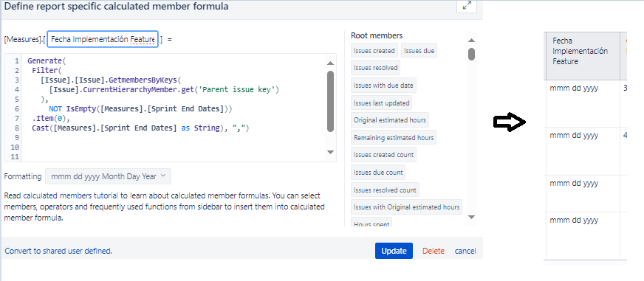Edit the measure name input field
The width and height of the screenshot is (644, 281).
(103, 39)
